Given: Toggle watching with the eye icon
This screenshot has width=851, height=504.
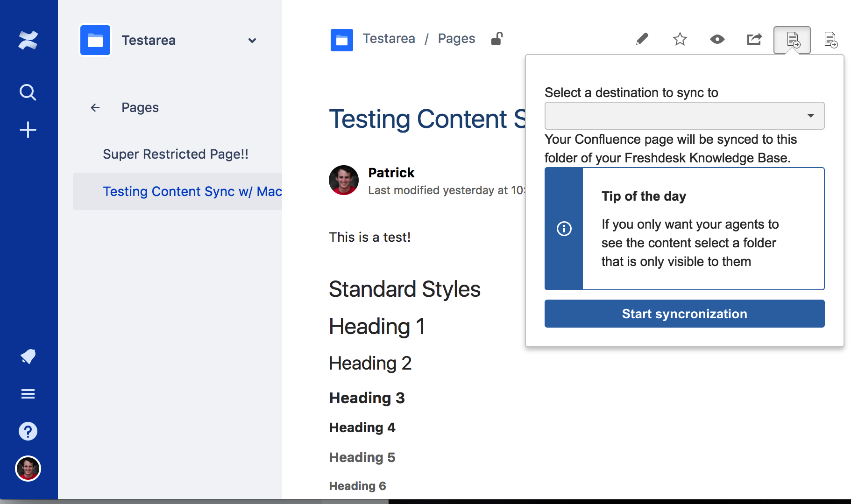Looking at the screenshot, I should [717, 39].
